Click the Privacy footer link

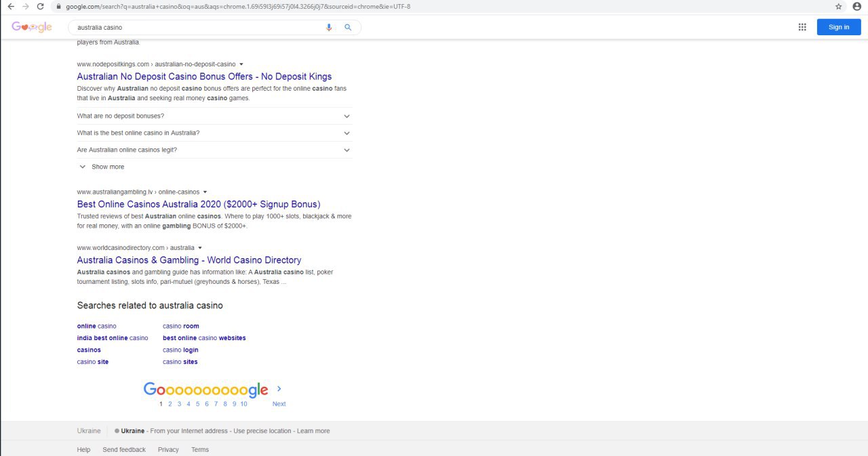coord(168,450)
